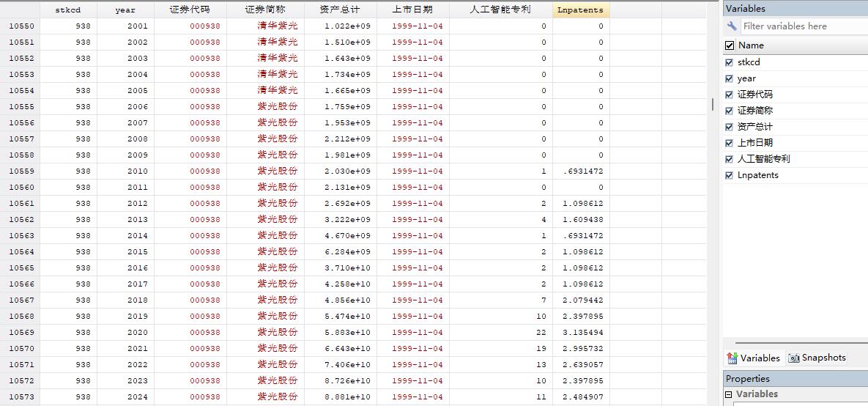Screen dimensions: 868x406
Task: Select the 上市日期 column header
Action: (x=413, y=10)
